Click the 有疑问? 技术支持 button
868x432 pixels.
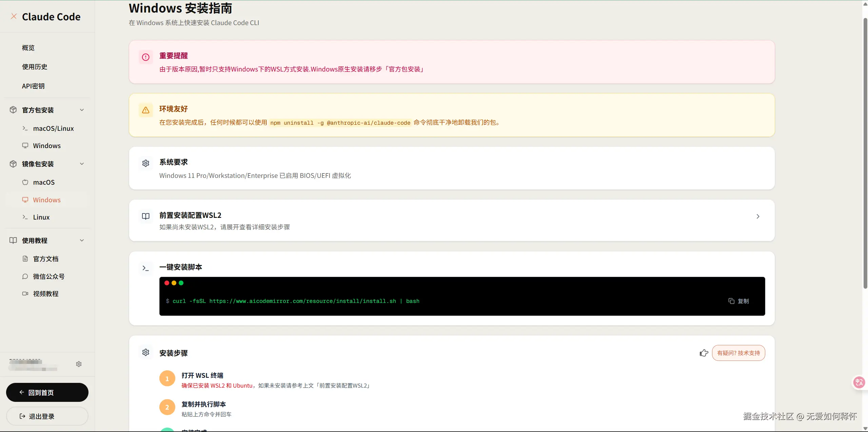click(x=738, y=353)
